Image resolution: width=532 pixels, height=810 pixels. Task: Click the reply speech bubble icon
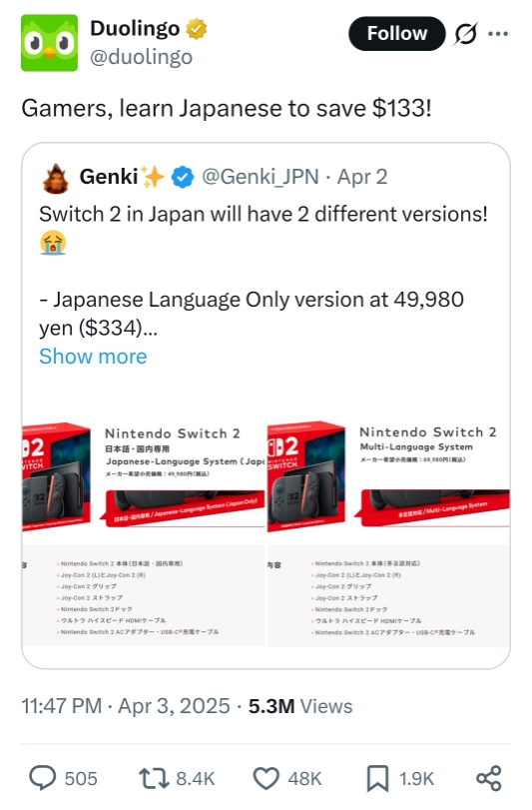point(42,778)
